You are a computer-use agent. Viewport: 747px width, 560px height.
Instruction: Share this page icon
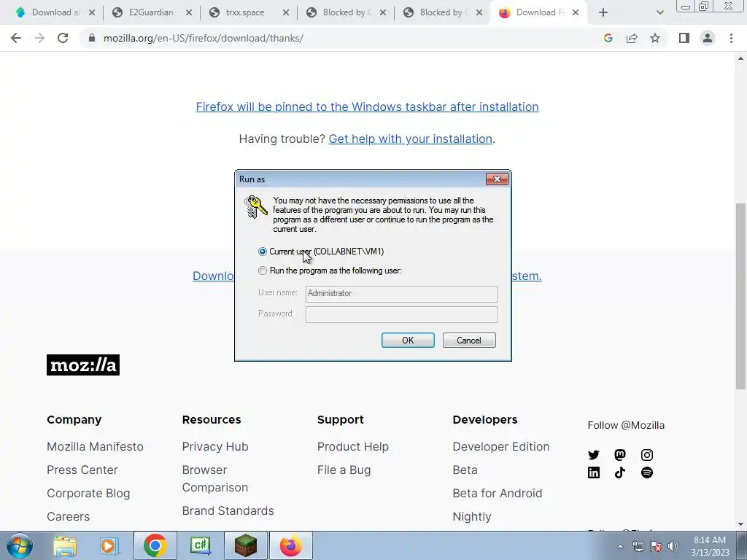[632, 38]
